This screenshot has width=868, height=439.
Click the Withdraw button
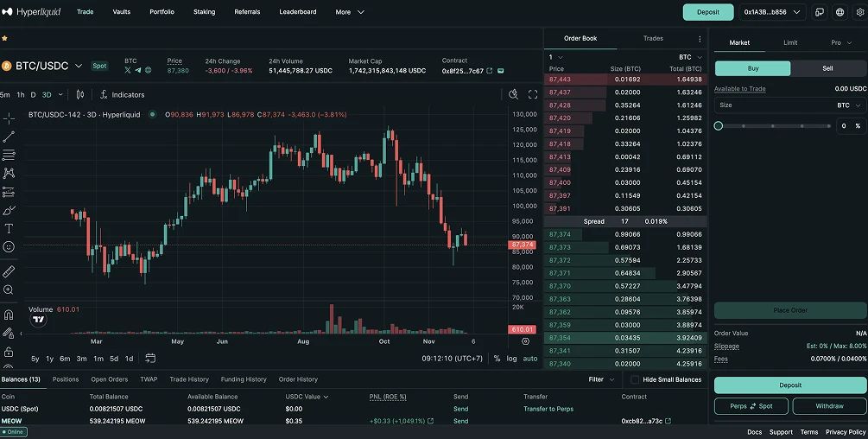[829, 406]
